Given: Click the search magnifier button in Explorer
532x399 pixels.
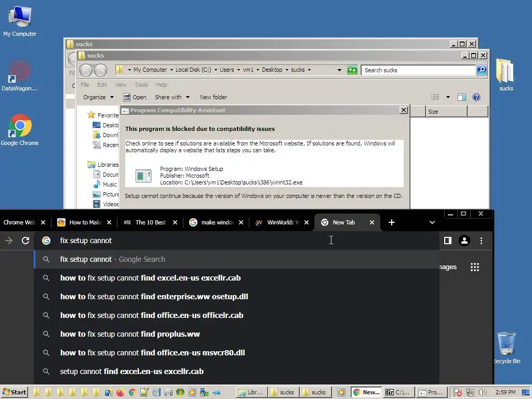Looking at the screenshot, I should coord(482,70).
